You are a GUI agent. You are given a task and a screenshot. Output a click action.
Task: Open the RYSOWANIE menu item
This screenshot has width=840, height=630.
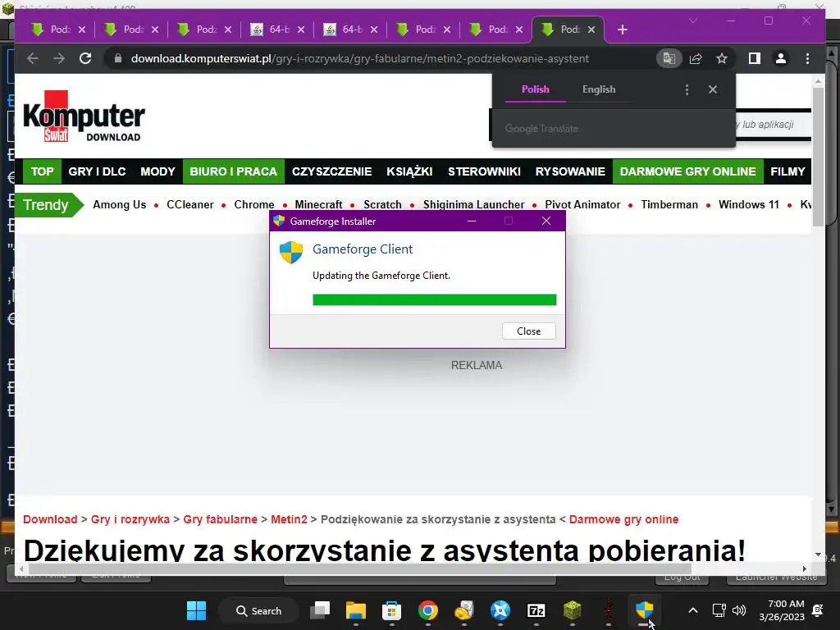570,171
